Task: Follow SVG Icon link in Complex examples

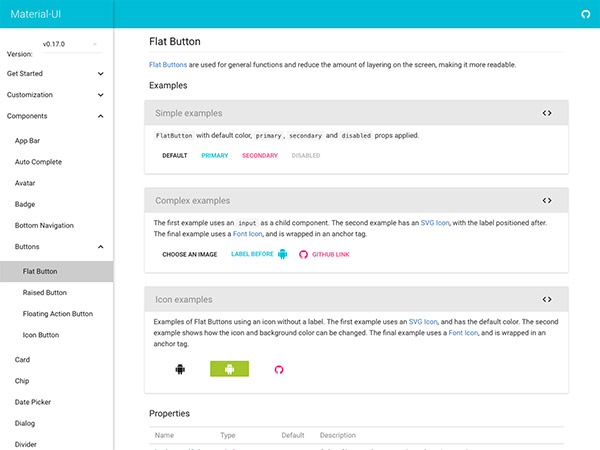Action: pyautogui.click(x=435, y=223)
